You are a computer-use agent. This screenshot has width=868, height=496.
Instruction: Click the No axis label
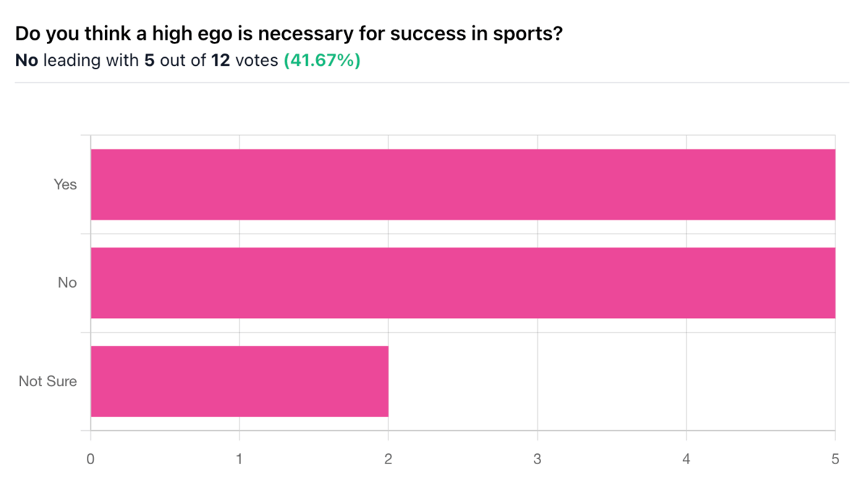(x=67, y=283)
